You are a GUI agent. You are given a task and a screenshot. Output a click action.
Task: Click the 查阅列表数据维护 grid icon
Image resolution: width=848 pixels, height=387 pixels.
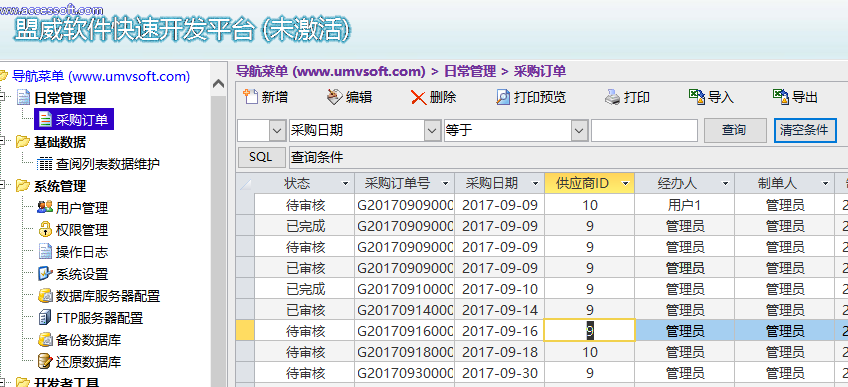pos(45,164)
